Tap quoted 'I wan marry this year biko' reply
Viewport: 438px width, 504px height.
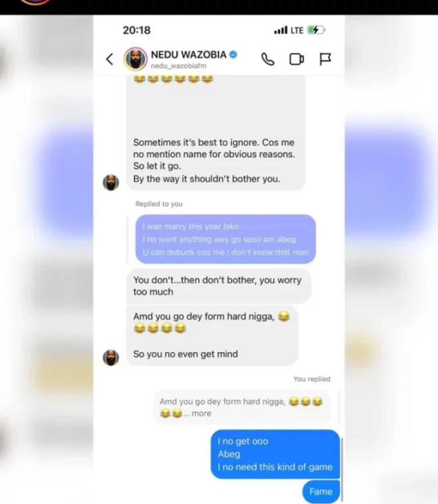click(226, 239)
